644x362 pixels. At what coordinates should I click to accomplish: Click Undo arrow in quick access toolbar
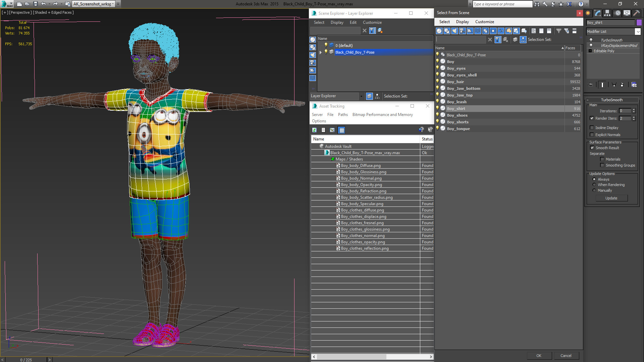(x=44, y=4)
